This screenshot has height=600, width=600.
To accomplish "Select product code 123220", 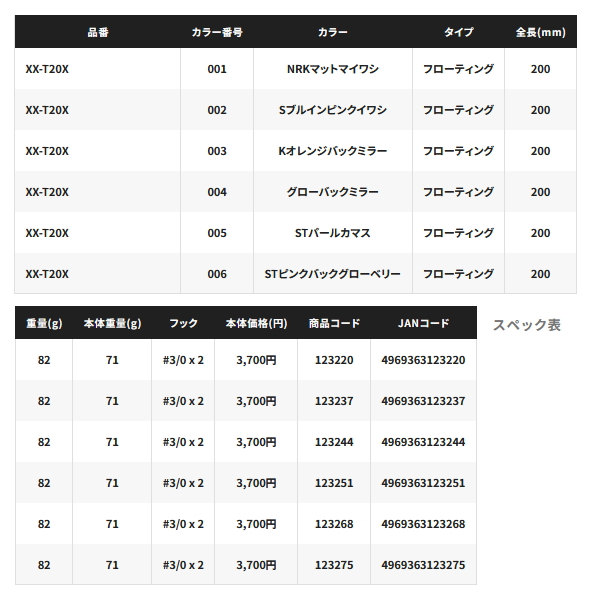I will pyautogui.click(x=334, y=360).
